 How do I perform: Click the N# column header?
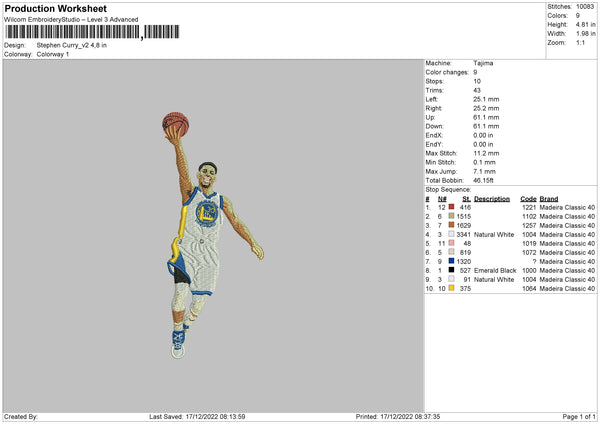(442, 199)
